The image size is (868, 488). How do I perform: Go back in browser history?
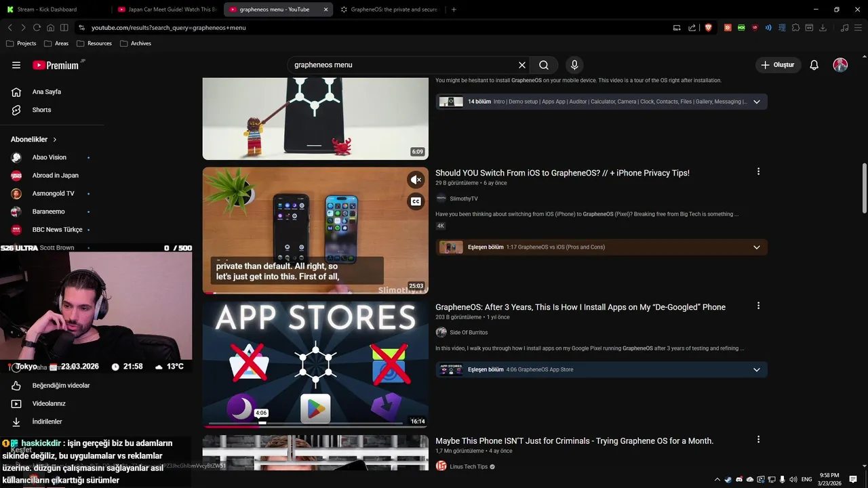point(10,28)
